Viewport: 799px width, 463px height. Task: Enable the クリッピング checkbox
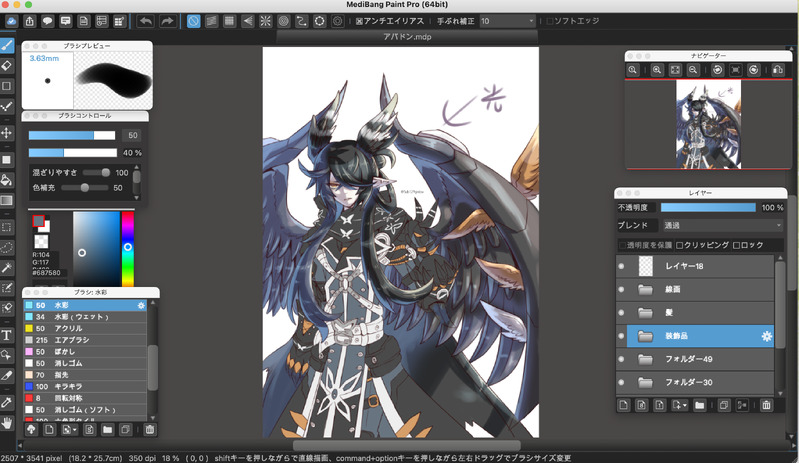pyautogui.click(x=679, y=246)
